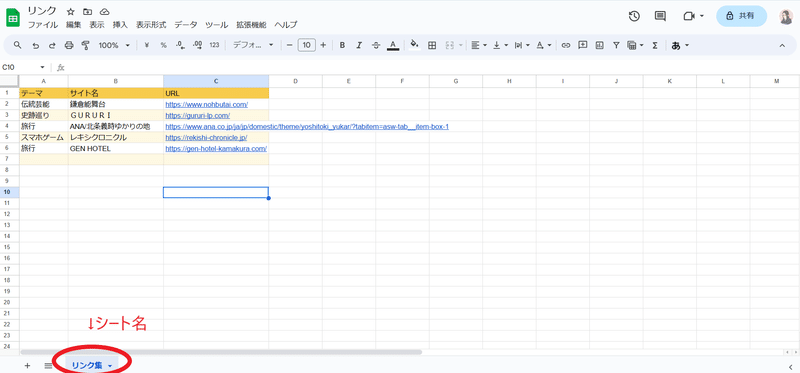Open link https://www.nohbutai.com/

tap(207, 105)
